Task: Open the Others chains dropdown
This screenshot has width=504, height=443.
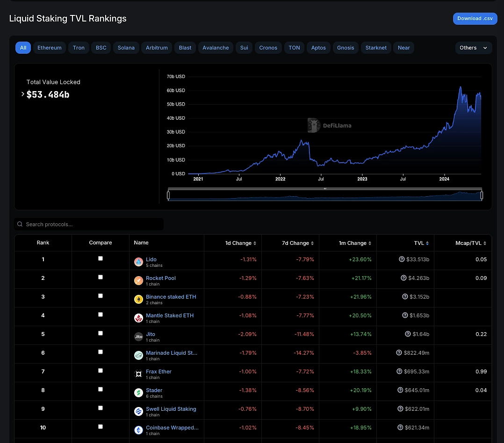Action: [474, 48]
